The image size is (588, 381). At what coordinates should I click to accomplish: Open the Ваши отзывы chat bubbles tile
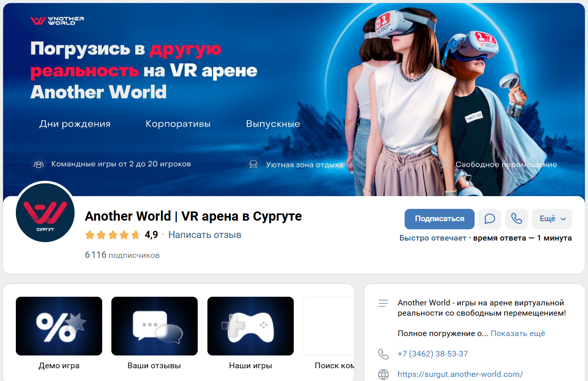pyautogui.click(x=154, y=326)
